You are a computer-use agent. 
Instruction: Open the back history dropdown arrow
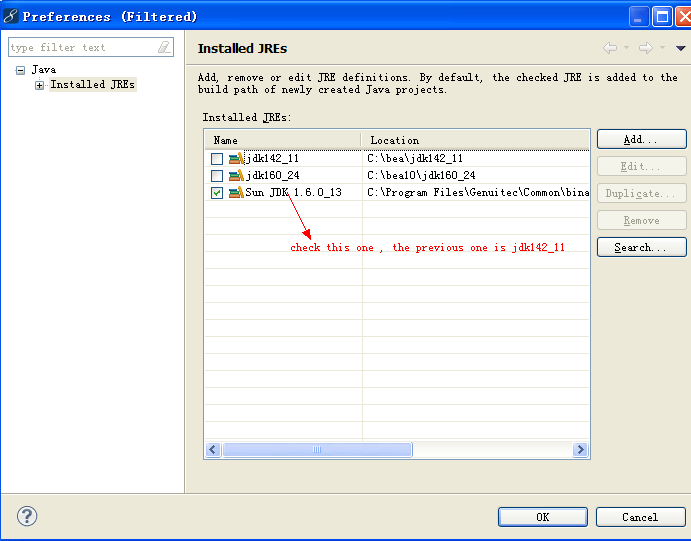click(x=626, y=48)
